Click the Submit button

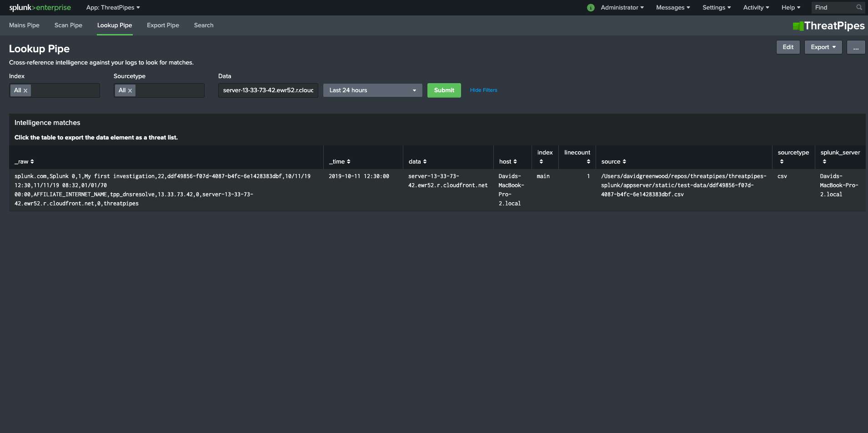(x=443, y=90)
